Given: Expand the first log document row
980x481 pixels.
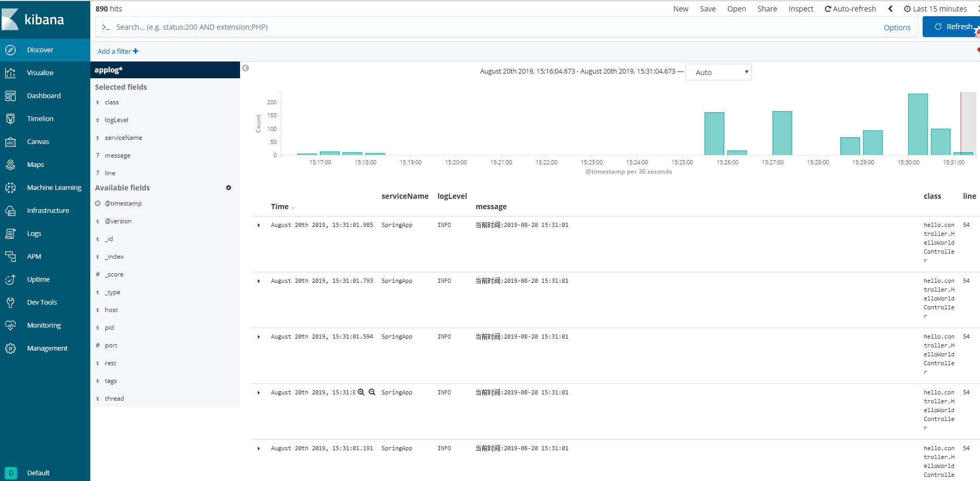Looking at the screenshot, I should (258, 225).
